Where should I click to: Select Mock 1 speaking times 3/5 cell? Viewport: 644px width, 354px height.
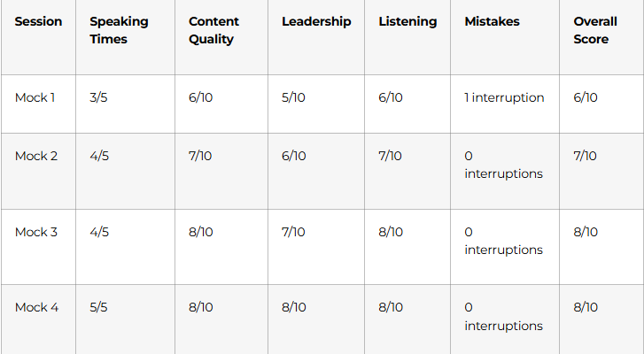coord(100,97)
